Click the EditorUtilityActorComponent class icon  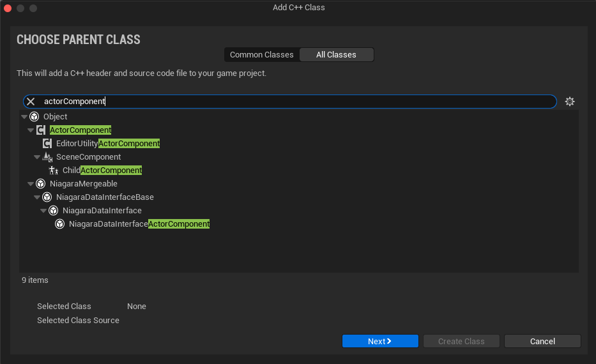tap(47, 143)
